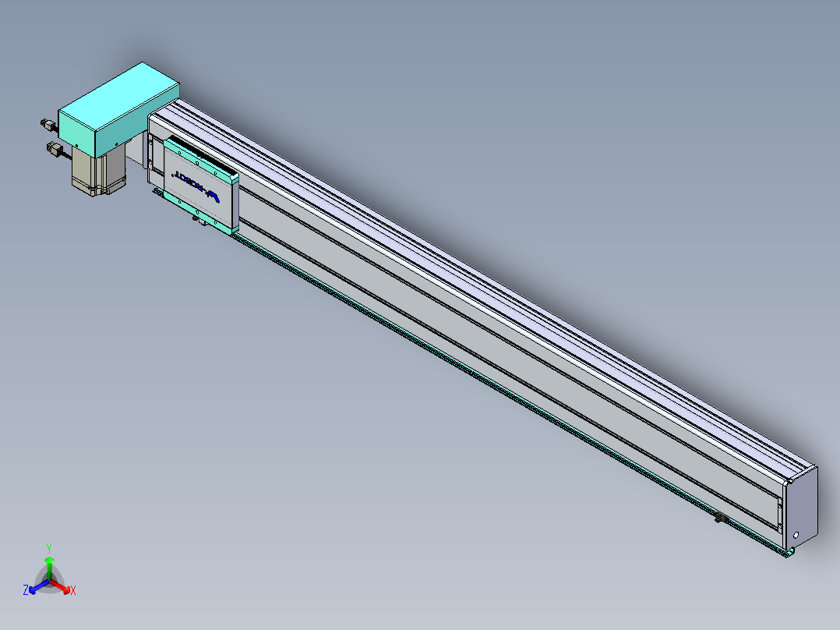The image size is (840, 630).
Task: Select the slider carriage plate
Action: (201, 186)
